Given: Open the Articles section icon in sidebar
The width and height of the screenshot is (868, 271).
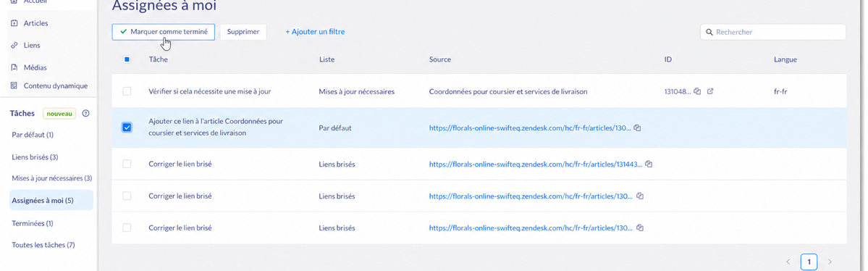Looking at the screenshot, I should (14, 23).
